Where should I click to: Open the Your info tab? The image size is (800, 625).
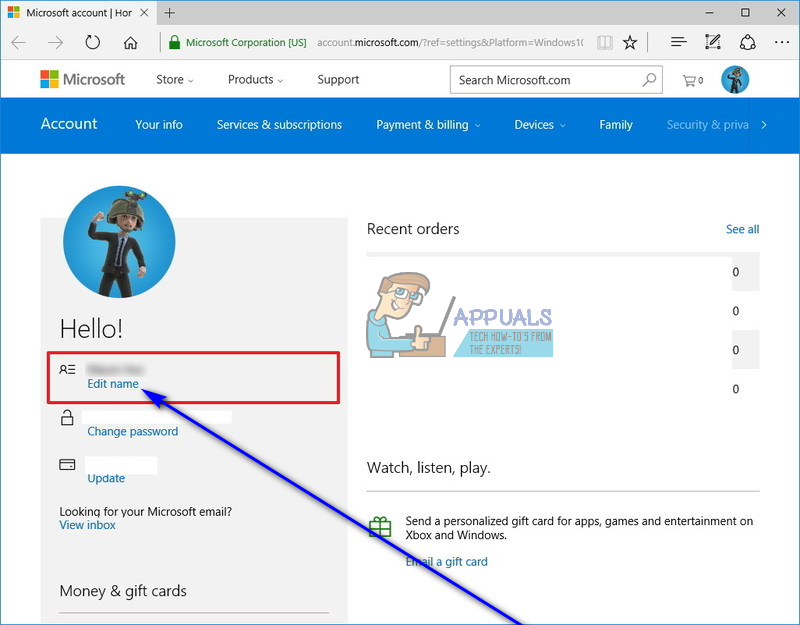159,125
